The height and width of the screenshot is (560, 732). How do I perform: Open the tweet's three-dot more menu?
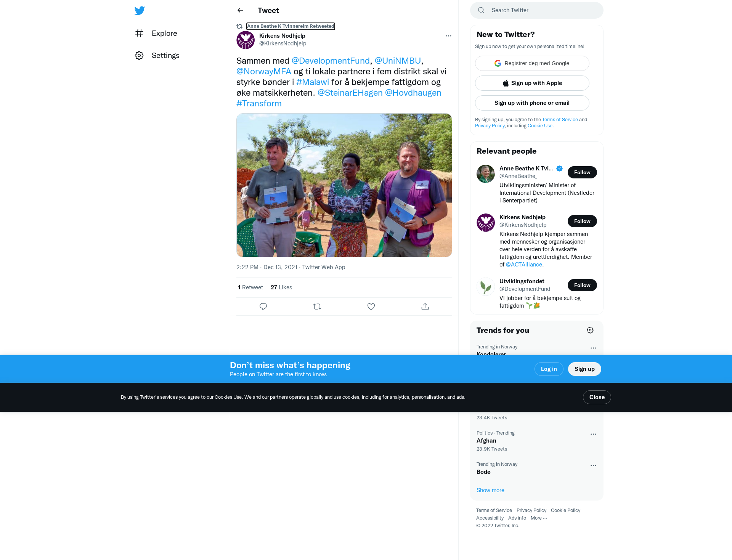[448, 36]
